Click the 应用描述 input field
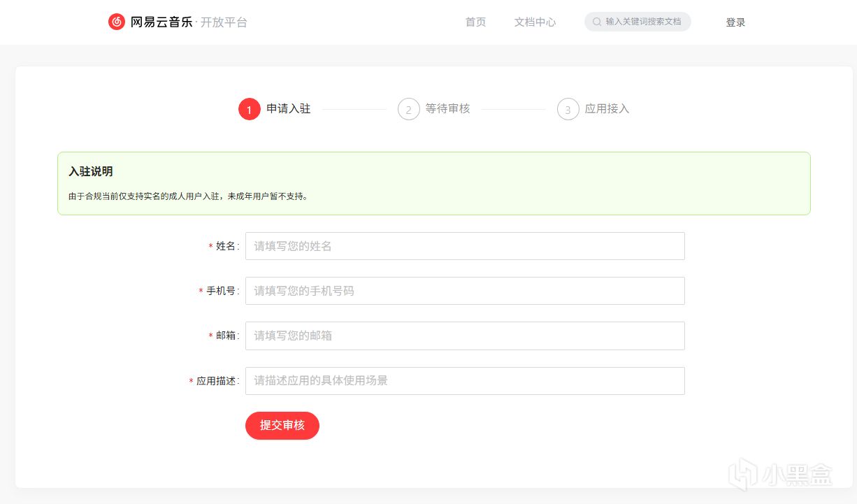The image size is (857, 504). [465, 381]
